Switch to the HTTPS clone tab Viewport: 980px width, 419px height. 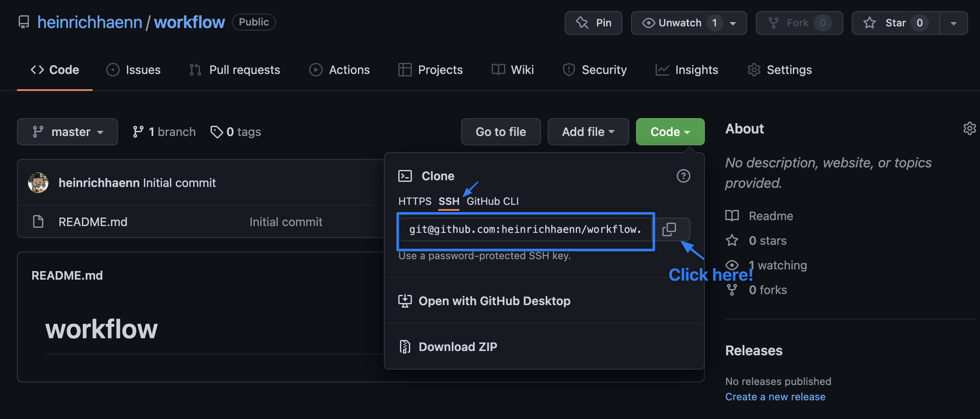415,201
